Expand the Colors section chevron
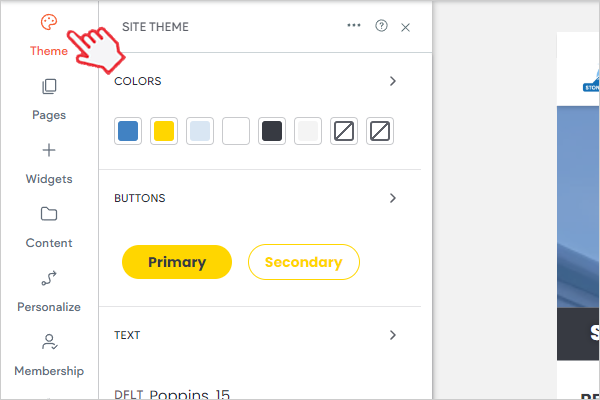The height and width of the screenshot is (400, 600). (x=393, y=81)
